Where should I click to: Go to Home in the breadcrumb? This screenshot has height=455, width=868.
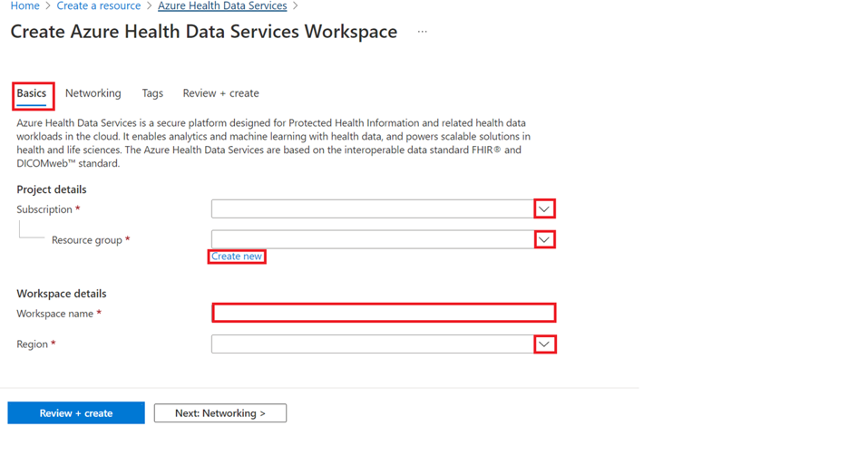tap(24, 6)
